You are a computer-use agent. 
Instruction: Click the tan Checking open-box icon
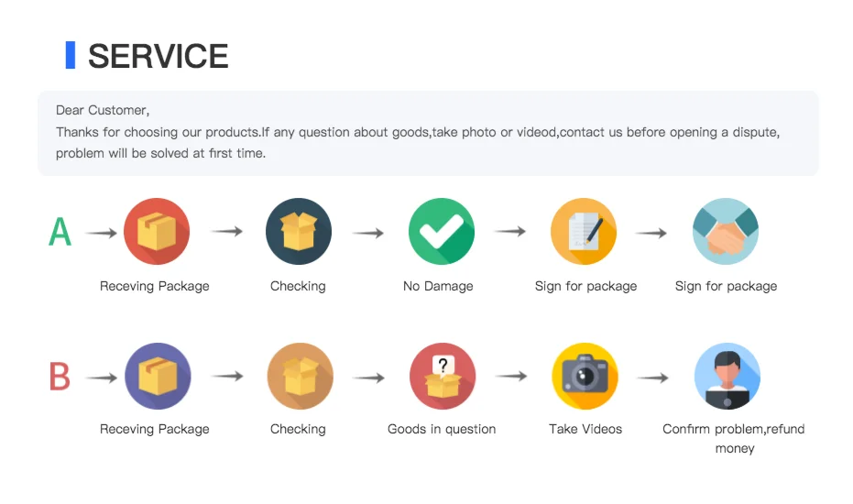click(x=300, y=376)
